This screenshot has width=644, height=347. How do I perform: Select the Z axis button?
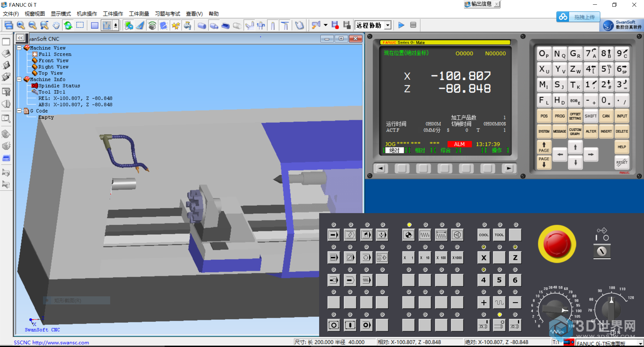515,258
